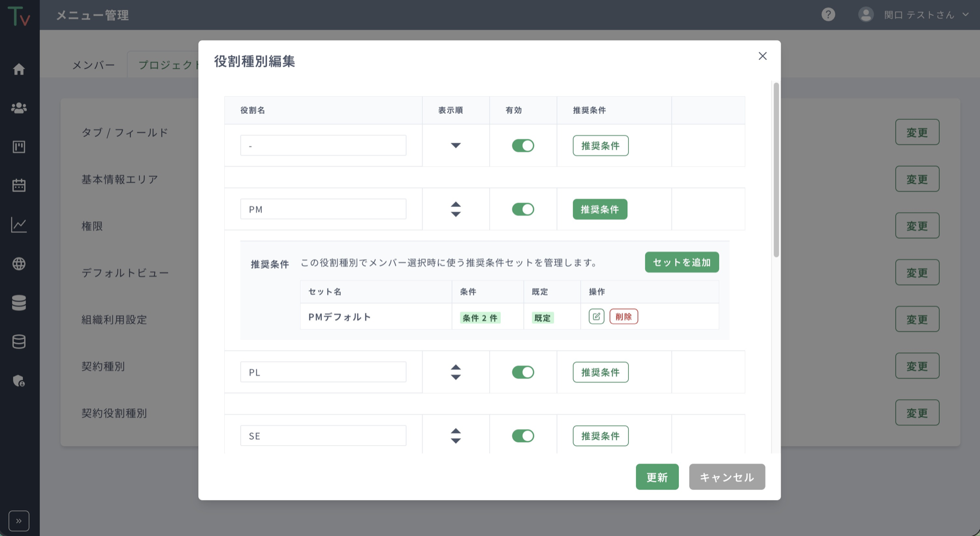Screen dimensions: 980x536
Task: Move PL role down in display order
Action: coord(456,377)
